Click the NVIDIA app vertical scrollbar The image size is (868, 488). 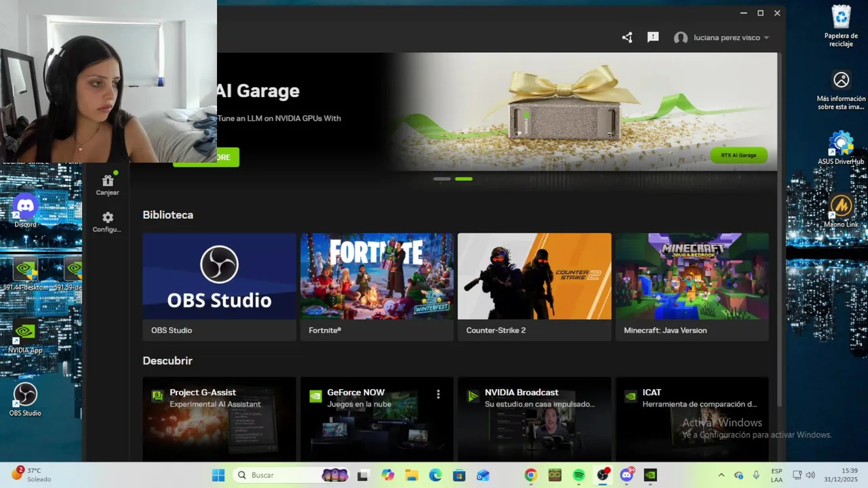click(x=779, y=229)
